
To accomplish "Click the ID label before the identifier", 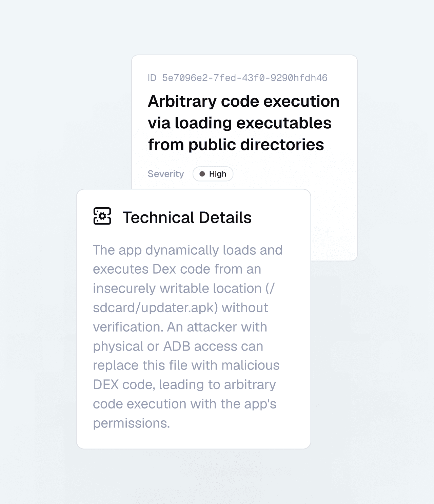I will pos(152,78).
